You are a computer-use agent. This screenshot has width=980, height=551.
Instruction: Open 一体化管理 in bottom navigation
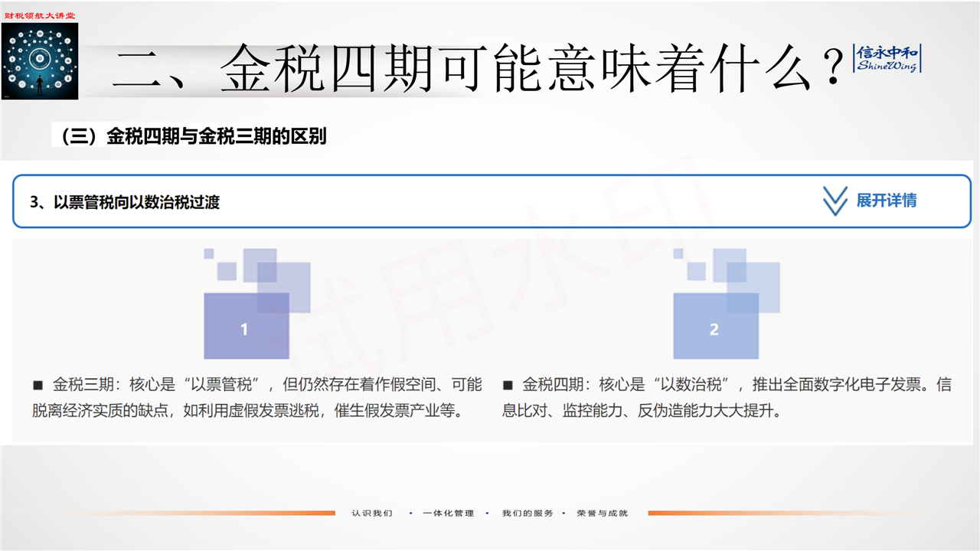pos(449,513)
